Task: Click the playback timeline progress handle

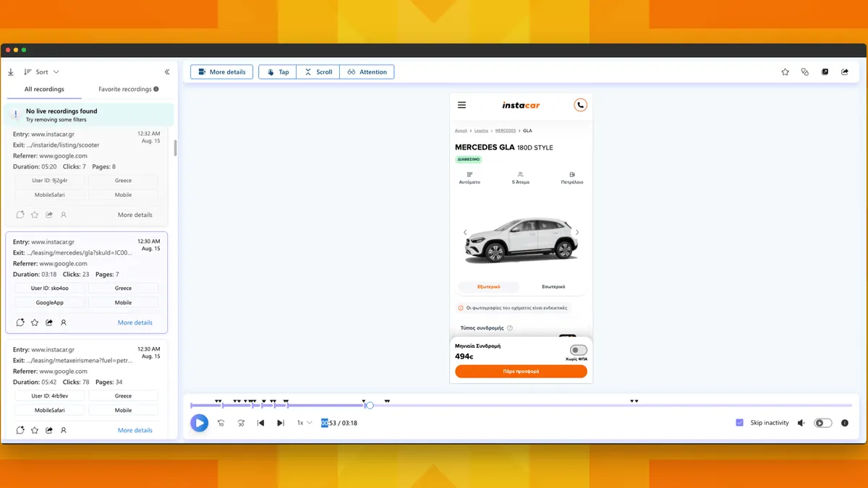Action: tap(370, 406)
